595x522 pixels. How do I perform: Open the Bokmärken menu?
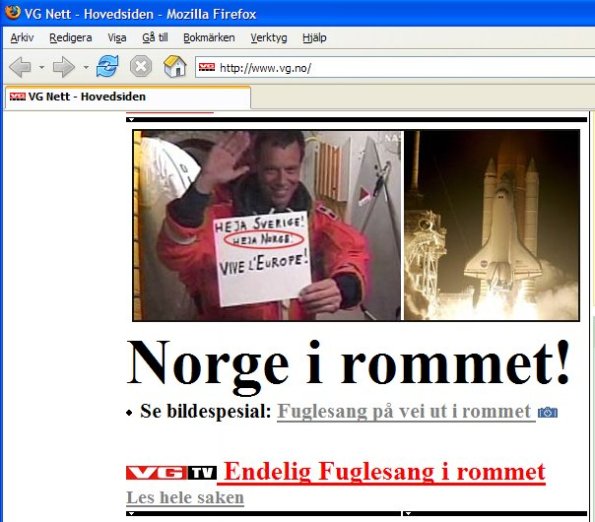pos(209,38)
